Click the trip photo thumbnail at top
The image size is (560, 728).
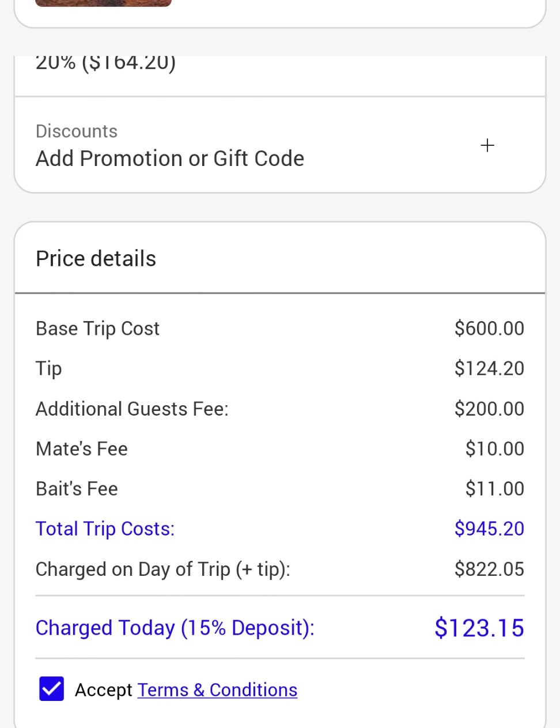click(104, 3)
